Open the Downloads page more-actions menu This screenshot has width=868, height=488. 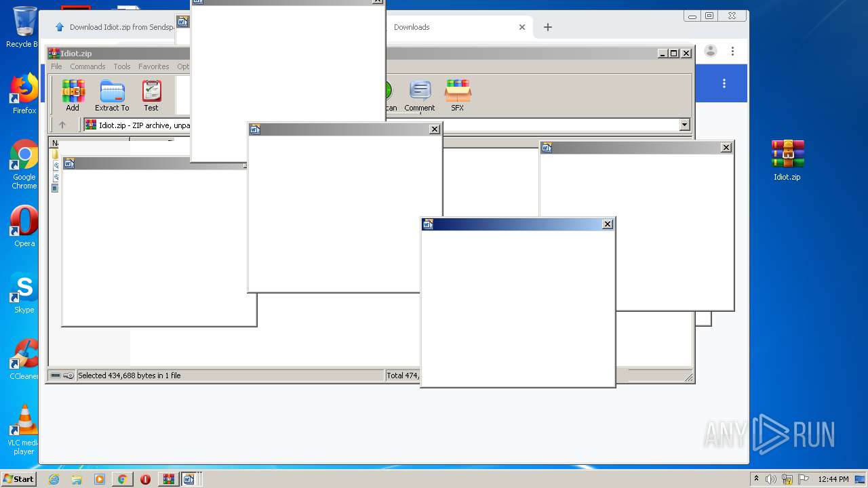[x=724, y=83]
